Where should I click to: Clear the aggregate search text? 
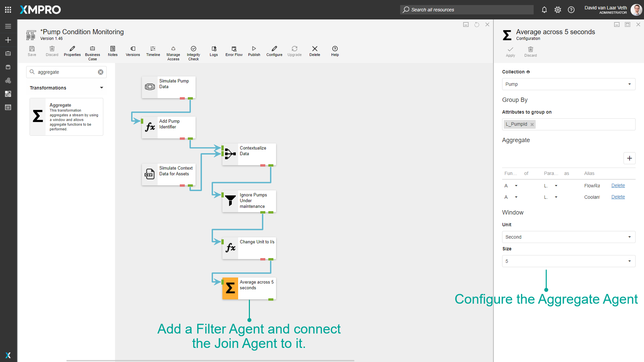(101, 72)
